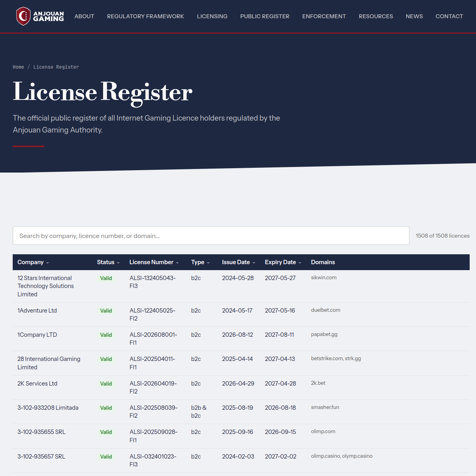Click license number ALSI-202504011-FI1
The height and width of the screenshot is (476, 476).
click(152, 363)
